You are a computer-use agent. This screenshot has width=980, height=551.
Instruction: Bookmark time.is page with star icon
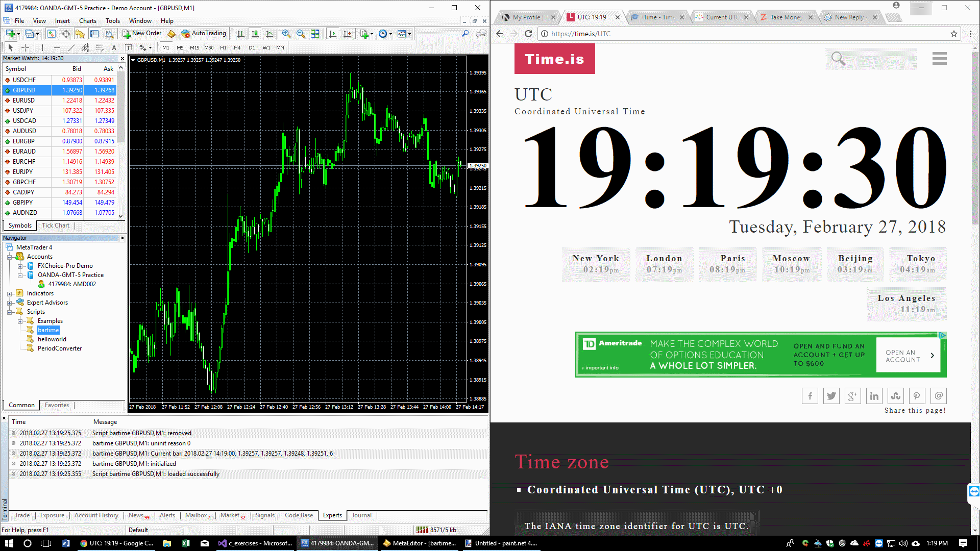click(954, 34)
